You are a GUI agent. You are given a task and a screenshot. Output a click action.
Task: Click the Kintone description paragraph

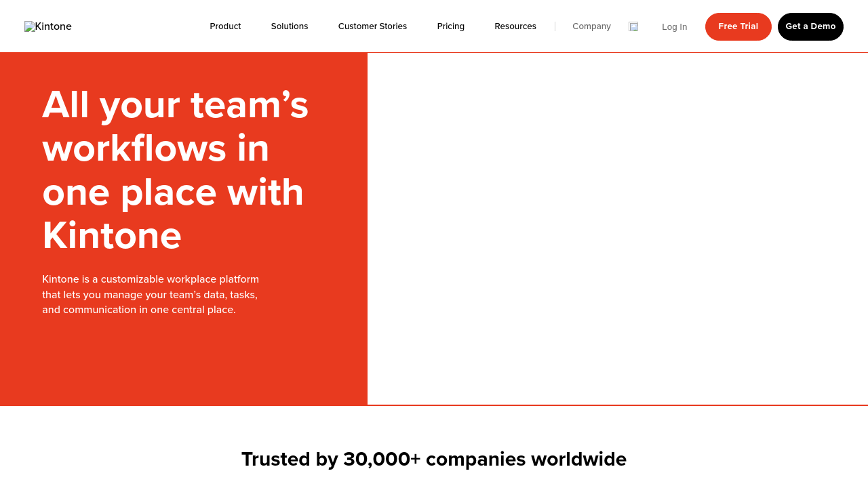point(151,294)
